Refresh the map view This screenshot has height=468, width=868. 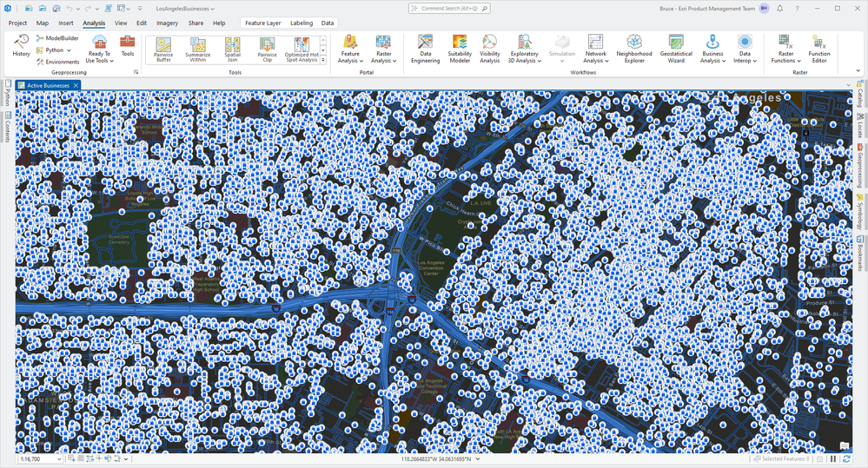(x=846, y=458)
